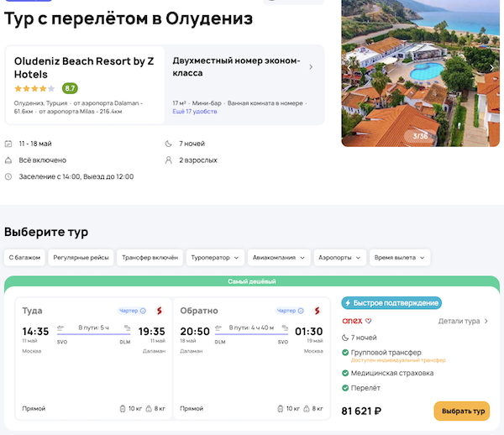The height and width of the screenshot is (435, 504).
Task: Click the red airline logo in Обратно card
Action: (316, 311)
